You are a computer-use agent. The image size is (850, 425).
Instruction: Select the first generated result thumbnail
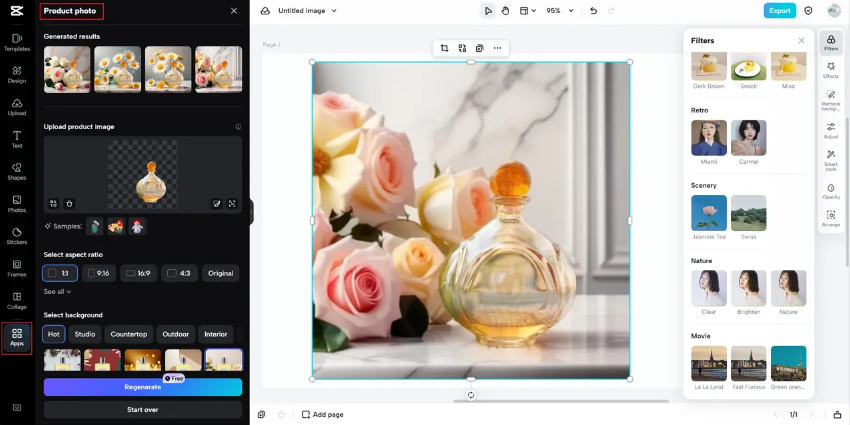coord(67,69)
